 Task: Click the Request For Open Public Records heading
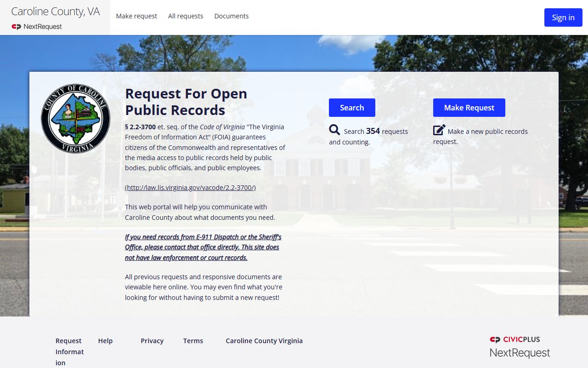186,102
